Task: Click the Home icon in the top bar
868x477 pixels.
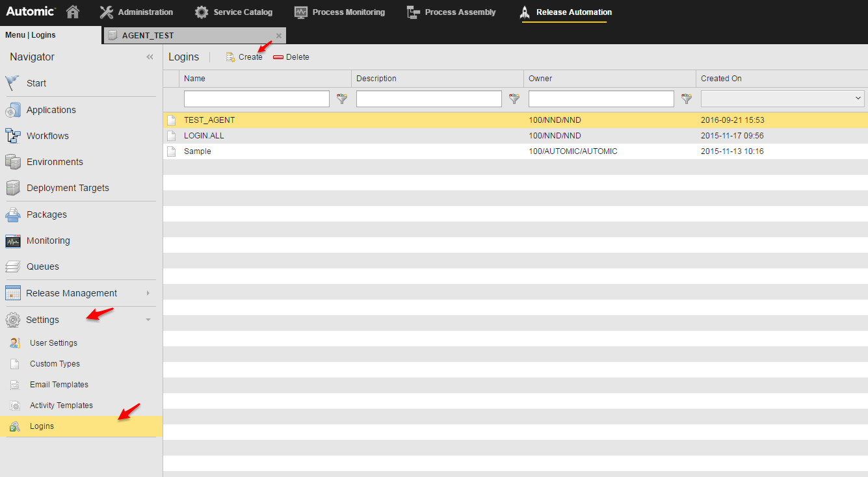Action: (72, 11)
